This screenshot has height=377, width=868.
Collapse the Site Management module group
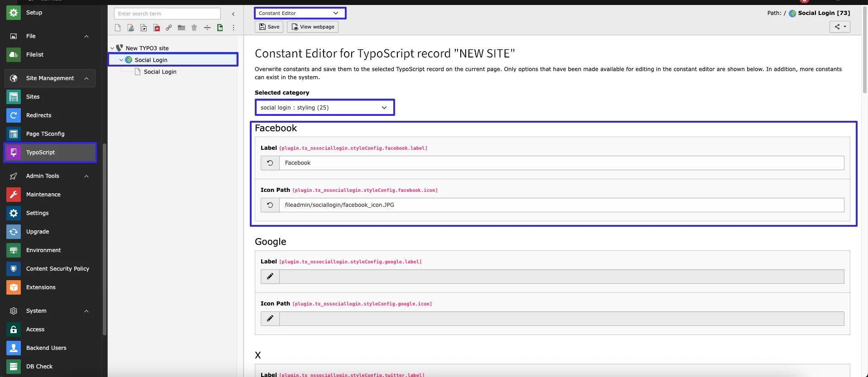[86, 78]
